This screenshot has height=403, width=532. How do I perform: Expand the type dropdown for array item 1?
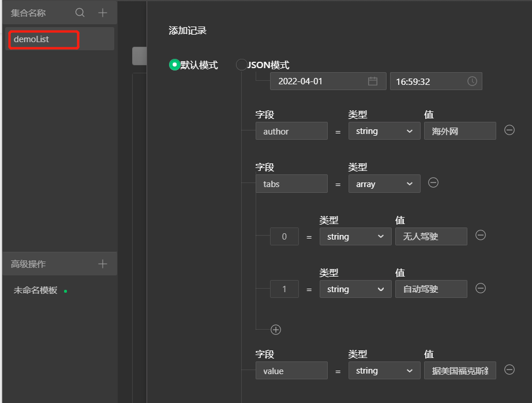coord(355,289)
